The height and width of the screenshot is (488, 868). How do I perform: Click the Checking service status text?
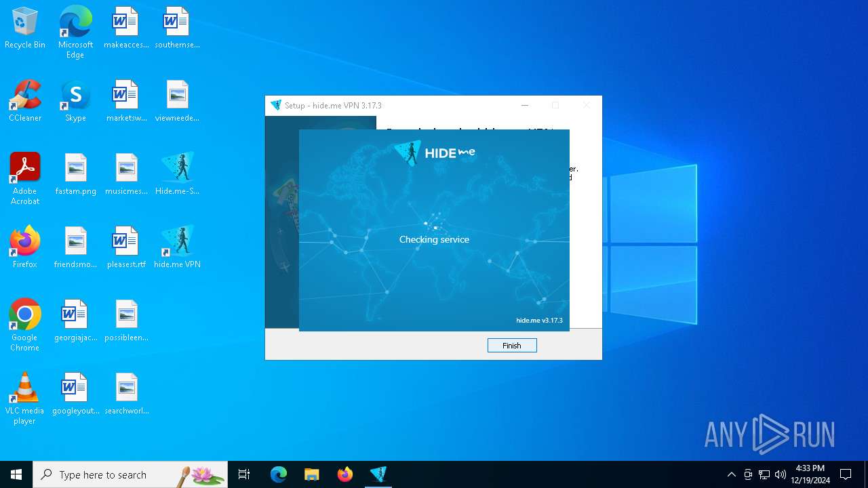[x=434, y=239]
